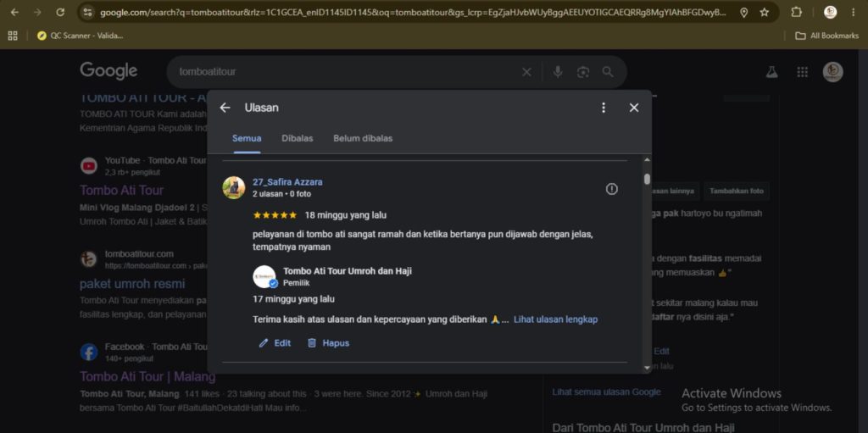Open the Tombo Ati Tour YouTube result
Screen dimensions: 868x433
[x=122, y=191]
